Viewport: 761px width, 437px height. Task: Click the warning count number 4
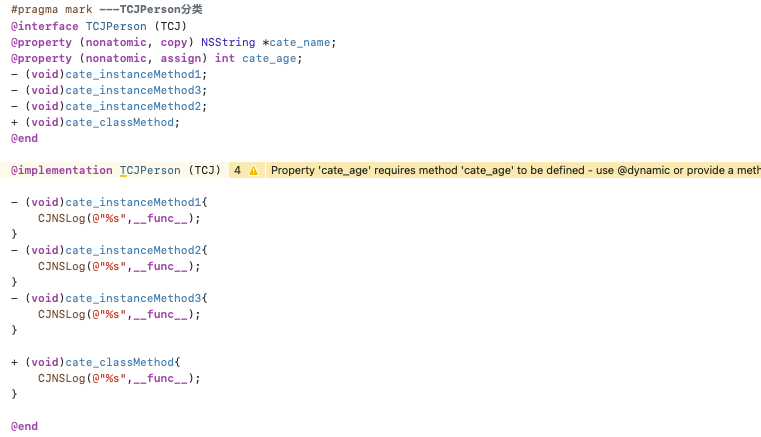(237, 170)
